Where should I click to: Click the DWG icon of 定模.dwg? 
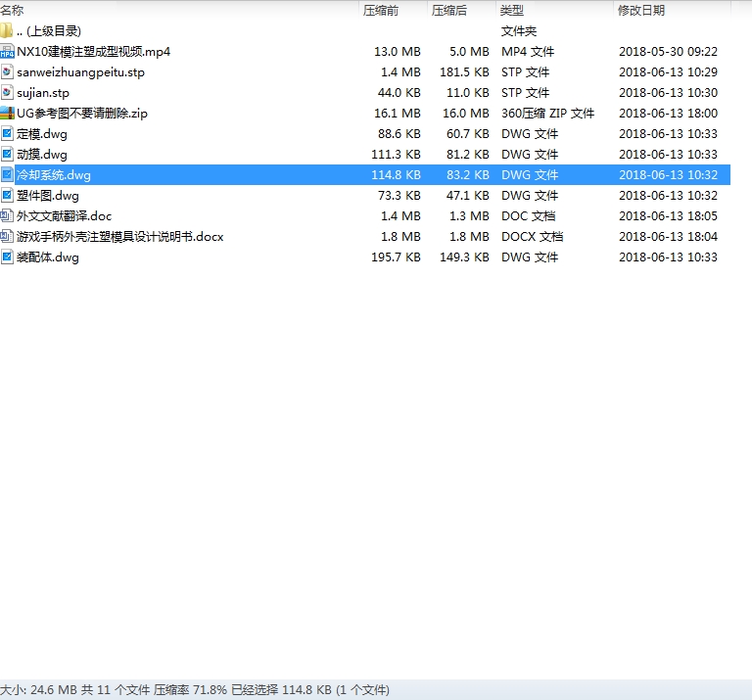click(7, 134)
